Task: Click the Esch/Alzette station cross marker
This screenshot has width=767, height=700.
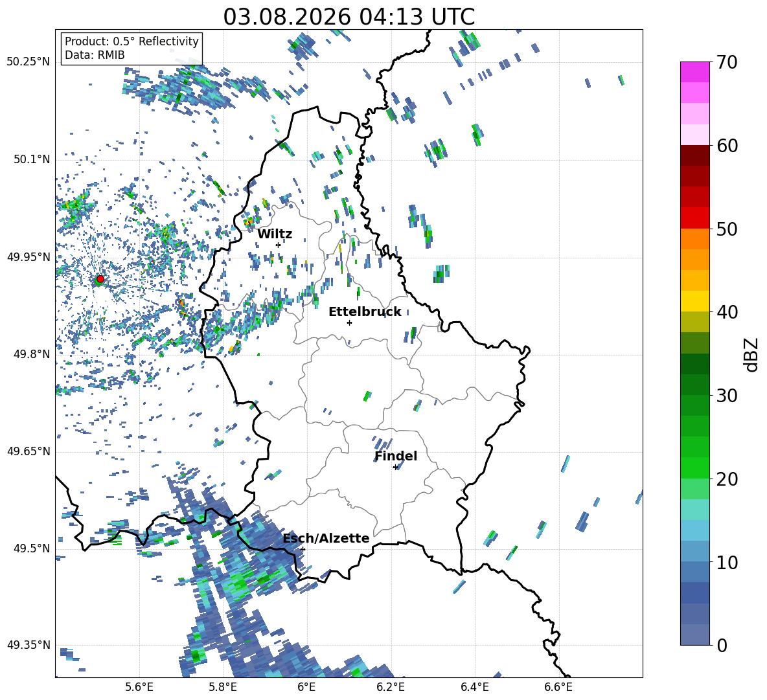Action: click(x=303, y=549)
